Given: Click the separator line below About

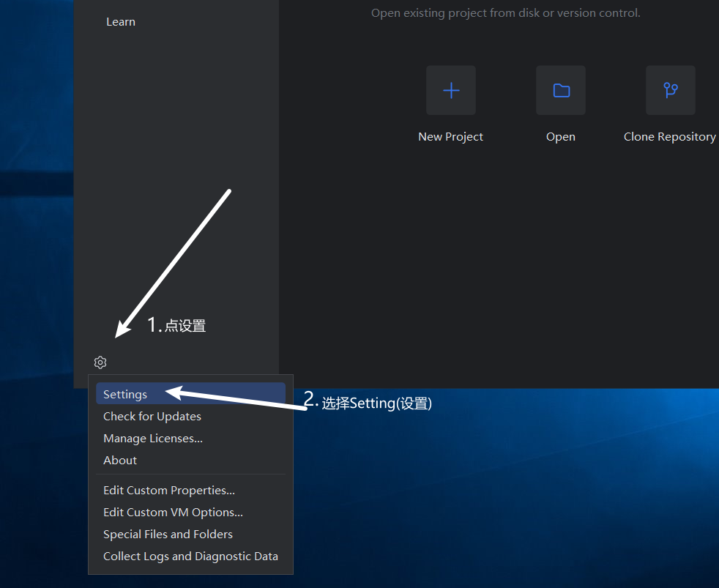Looking at the screenshot, I should 190,475.
